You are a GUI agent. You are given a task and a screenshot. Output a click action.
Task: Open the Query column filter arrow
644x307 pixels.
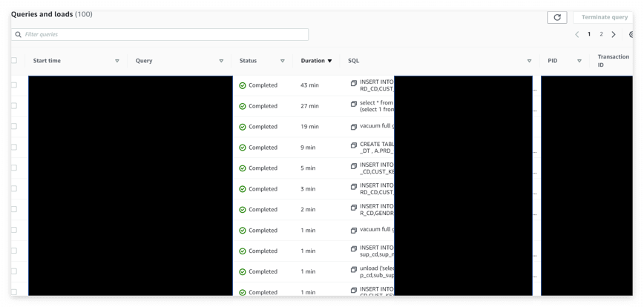click(221, 61)
